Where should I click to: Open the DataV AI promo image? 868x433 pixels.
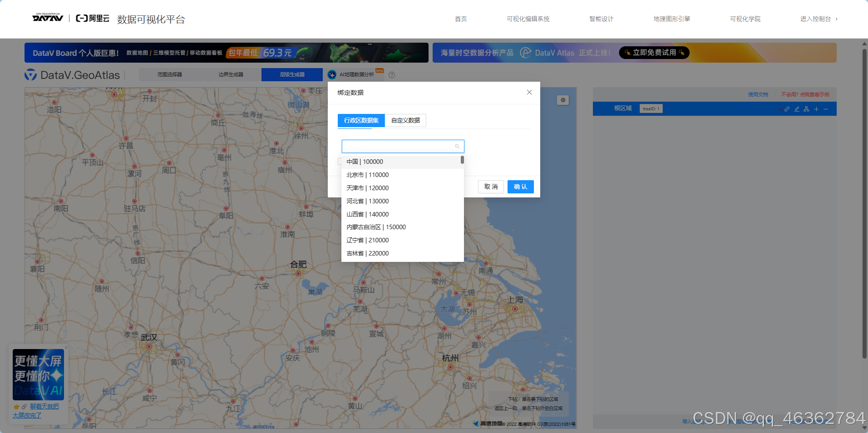38,374
